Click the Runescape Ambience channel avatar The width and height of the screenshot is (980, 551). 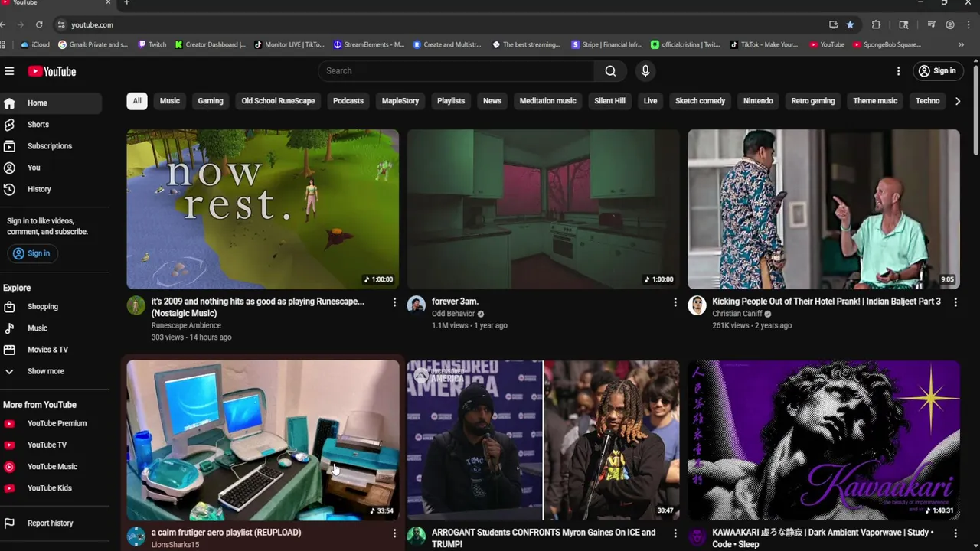click(x=136, y=305)
